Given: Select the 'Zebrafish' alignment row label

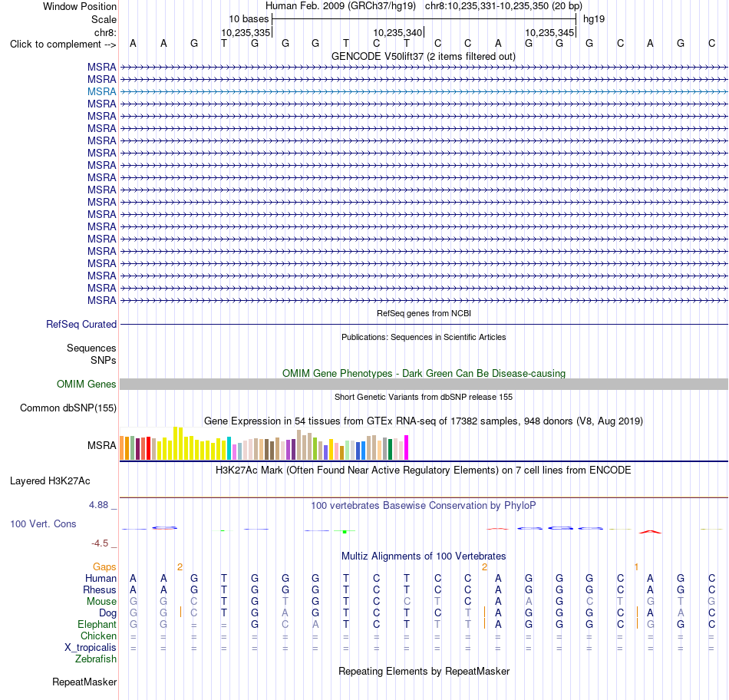Looking at the screenshot, I should (96, 659).
